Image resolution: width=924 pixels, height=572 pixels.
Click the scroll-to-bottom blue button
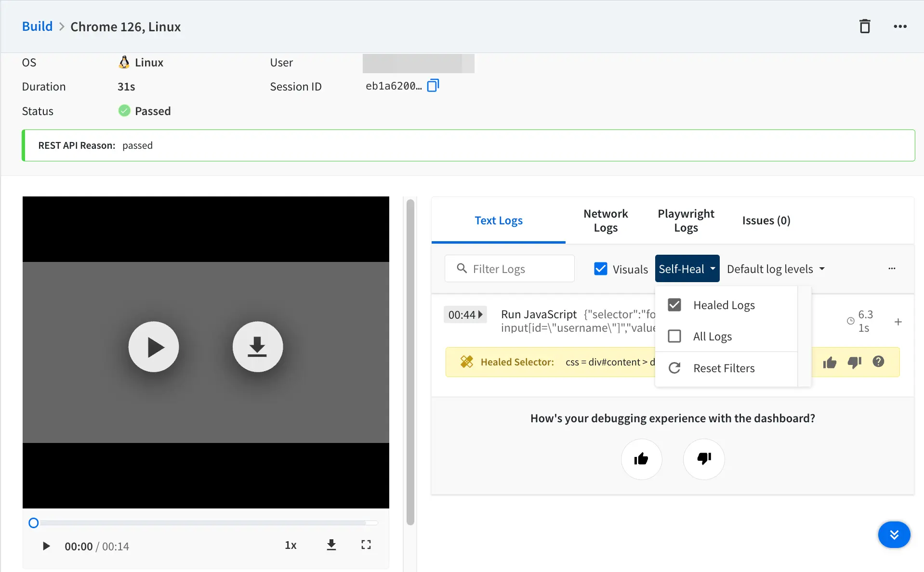pyautogui.click(x=894, y=534)
